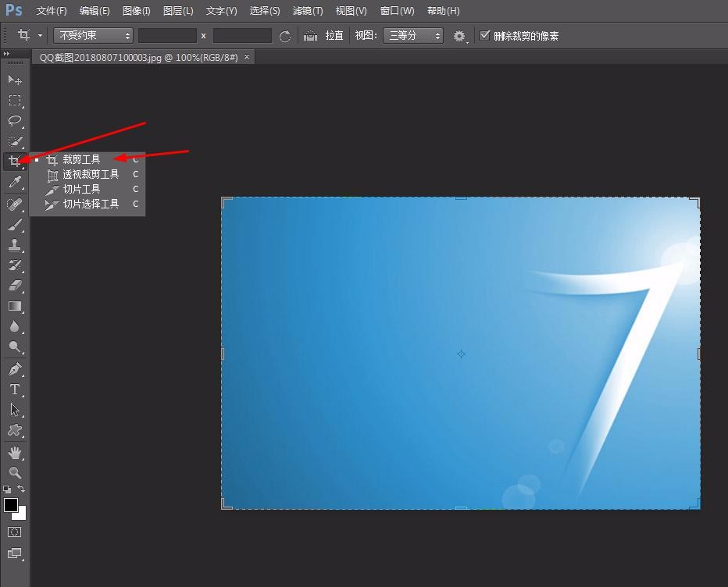Swap foreground and background colors
The image size is (728, 587).
21,489
